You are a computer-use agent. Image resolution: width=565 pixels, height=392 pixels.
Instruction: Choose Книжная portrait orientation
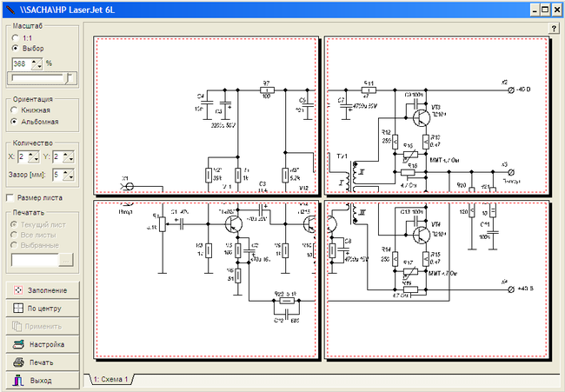pos(15,110)
